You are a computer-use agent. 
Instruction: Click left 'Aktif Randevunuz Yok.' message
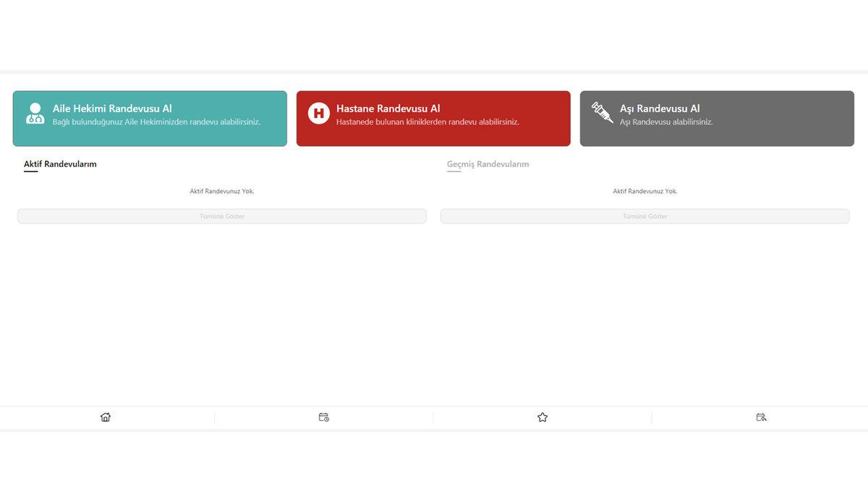click(222, 192)
